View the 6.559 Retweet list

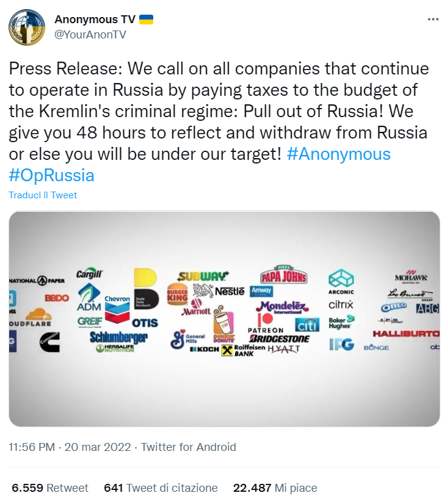pos(50,488)
